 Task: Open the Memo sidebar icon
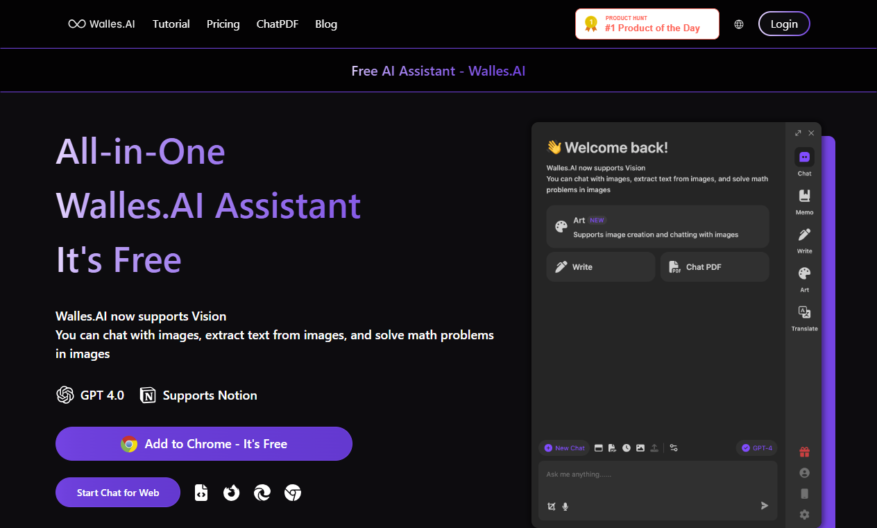804,201
